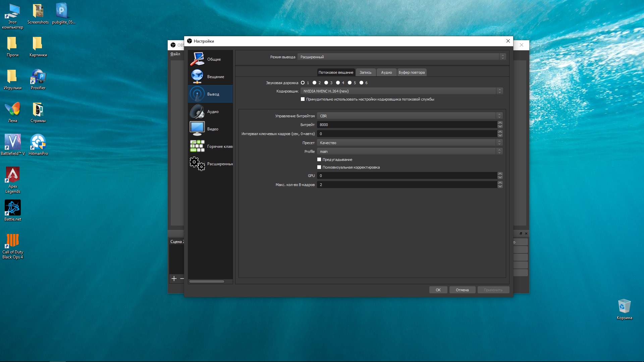Add a scene with the plus icon
This screenshot has width=644, height=362.
coord(174,279)
